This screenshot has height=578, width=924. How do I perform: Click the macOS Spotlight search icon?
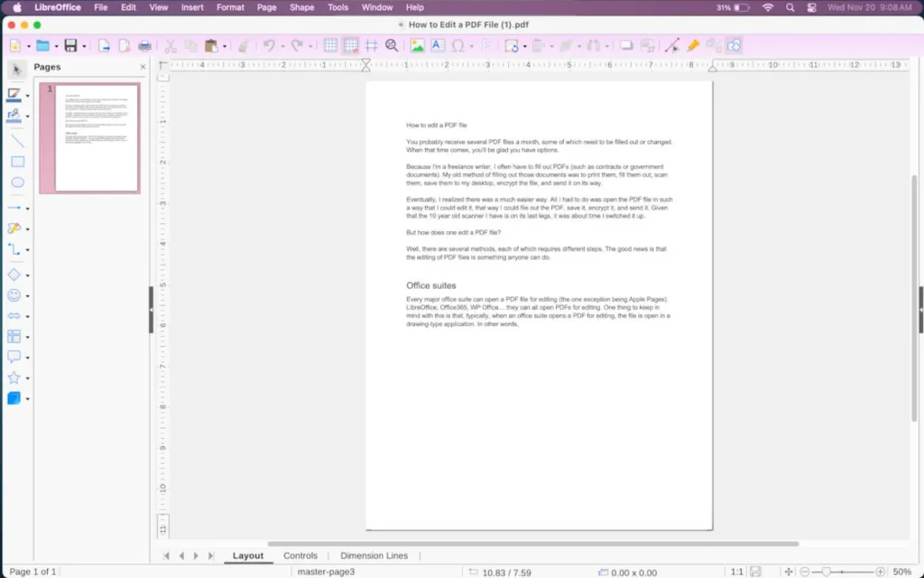click(x=790, y=7)
